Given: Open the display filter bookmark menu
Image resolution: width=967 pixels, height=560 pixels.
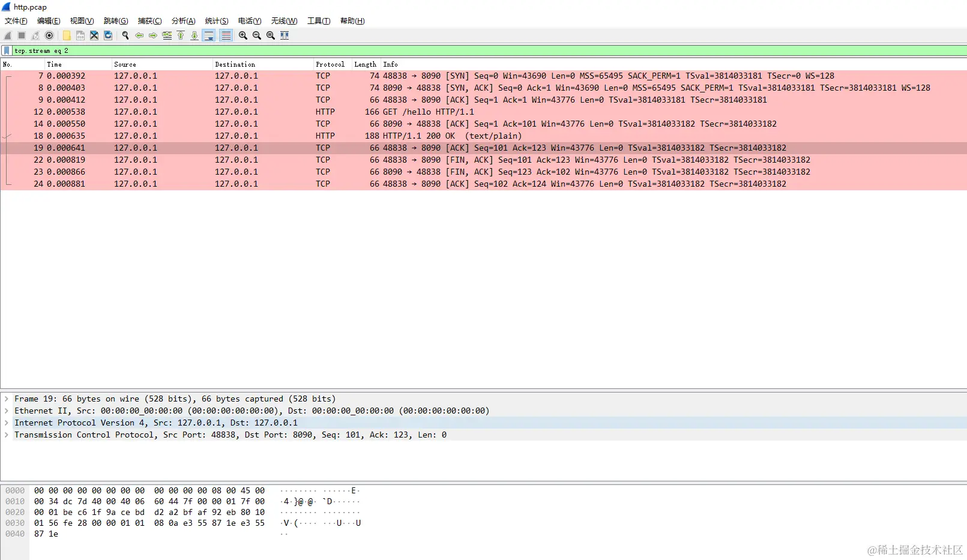Looking at the screenshot, I should point(7,51).
